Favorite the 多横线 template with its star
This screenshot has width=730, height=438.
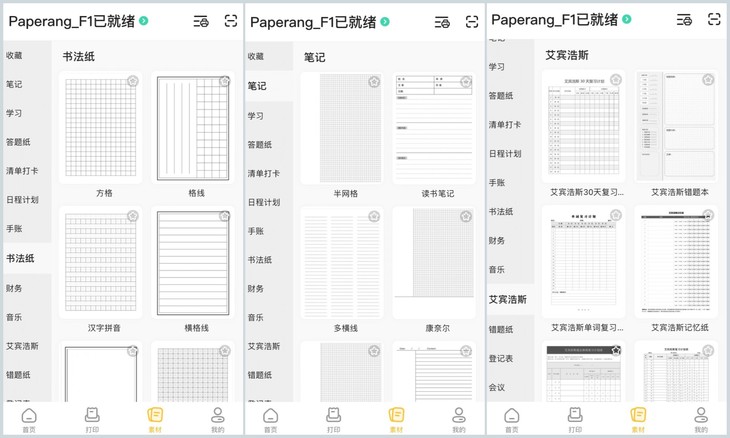coord(374,216)
